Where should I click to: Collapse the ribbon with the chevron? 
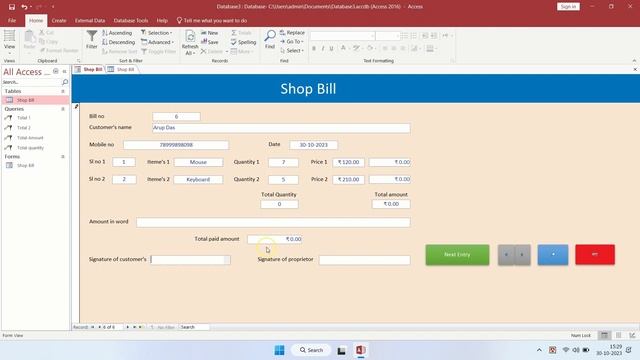[x=634, y=61]
